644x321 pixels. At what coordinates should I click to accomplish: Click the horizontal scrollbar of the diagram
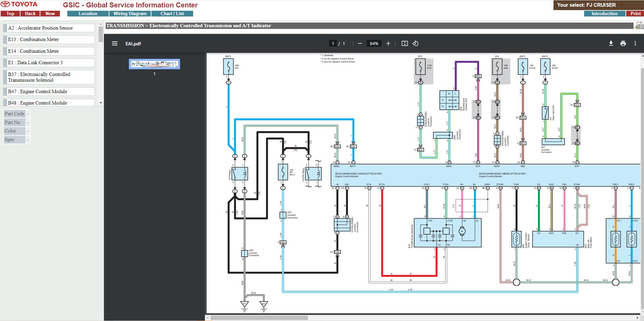tap(259, 318)
